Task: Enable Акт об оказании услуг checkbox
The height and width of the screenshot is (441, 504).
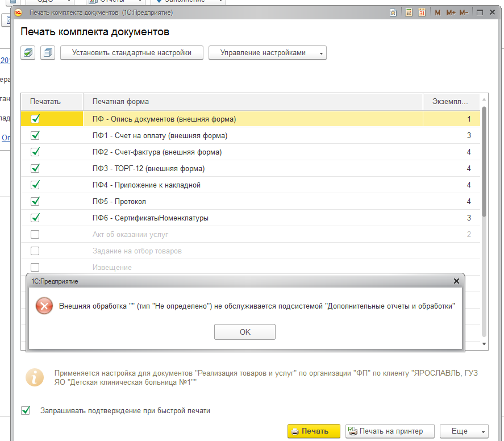Action: click(35, 234)
